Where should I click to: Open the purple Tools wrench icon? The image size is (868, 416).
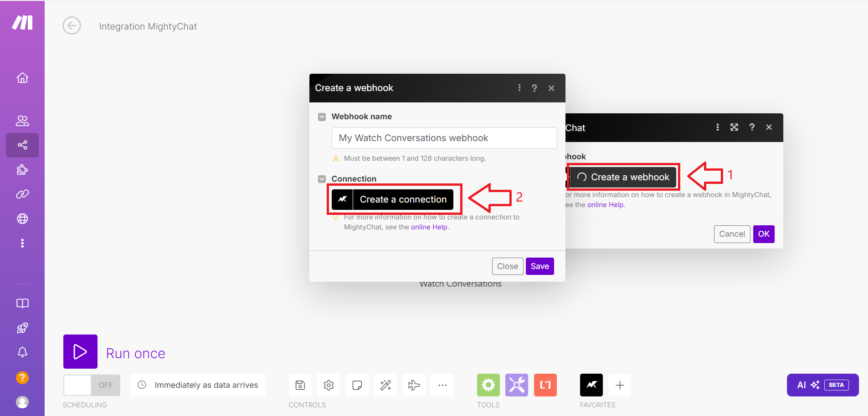(517, 385)
